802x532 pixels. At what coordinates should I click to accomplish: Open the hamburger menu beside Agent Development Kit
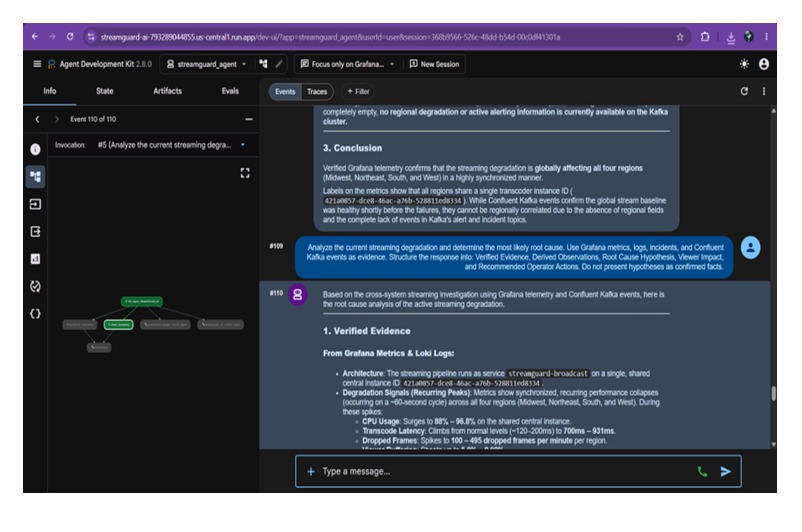pyautogui.click(x=37, y=64)
